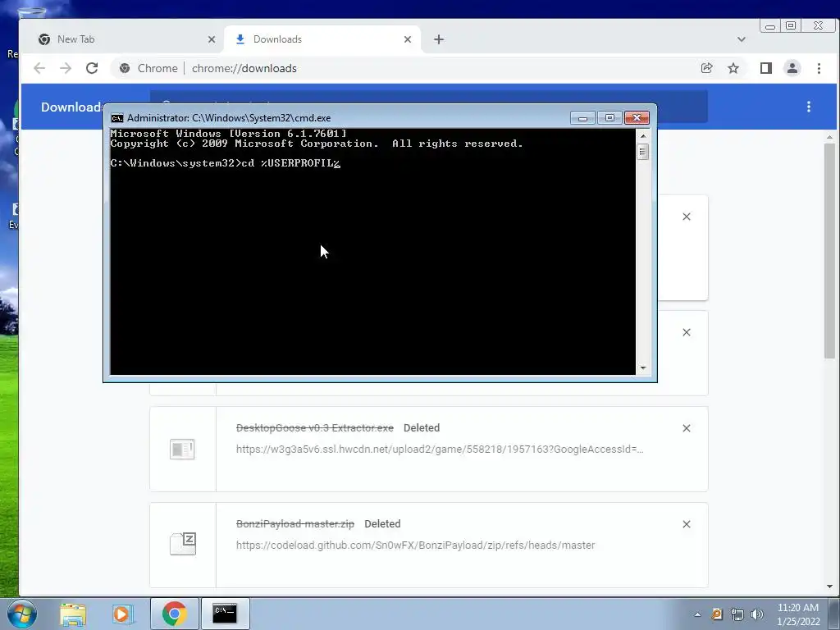Open the tab search chevron

[742, 39]
